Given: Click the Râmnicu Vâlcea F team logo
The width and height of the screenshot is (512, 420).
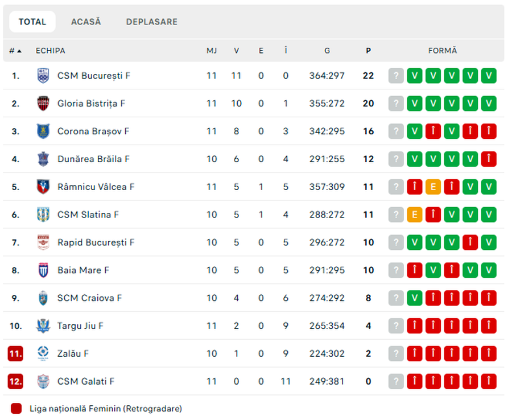Looking at the screenshot, I should coord(43,187).
